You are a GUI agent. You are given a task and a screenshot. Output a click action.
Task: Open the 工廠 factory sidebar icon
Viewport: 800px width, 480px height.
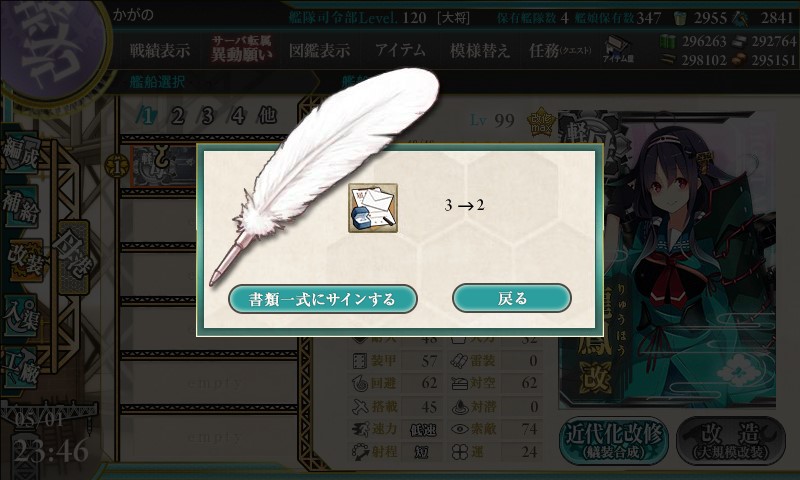[20, 368]
